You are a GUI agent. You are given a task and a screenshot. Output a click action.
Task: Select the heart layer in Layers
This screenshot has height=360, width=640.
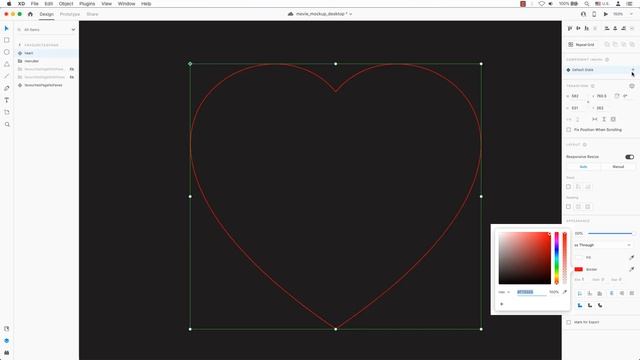(46, 53)
